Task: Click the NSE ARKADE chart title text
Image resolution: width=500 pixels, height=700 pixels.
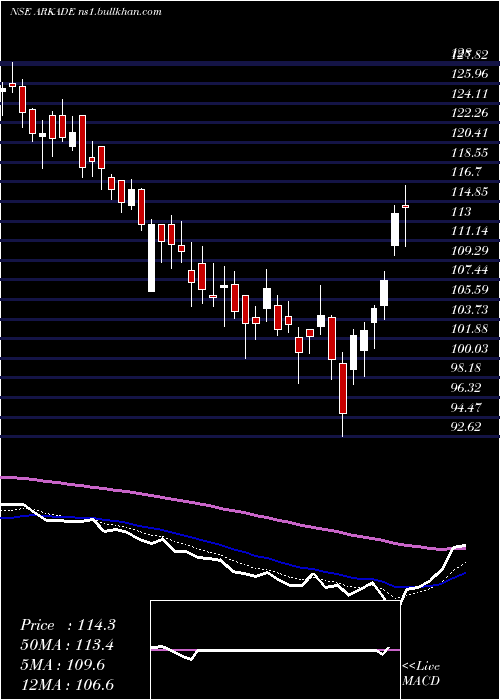Action: (86, 12)
